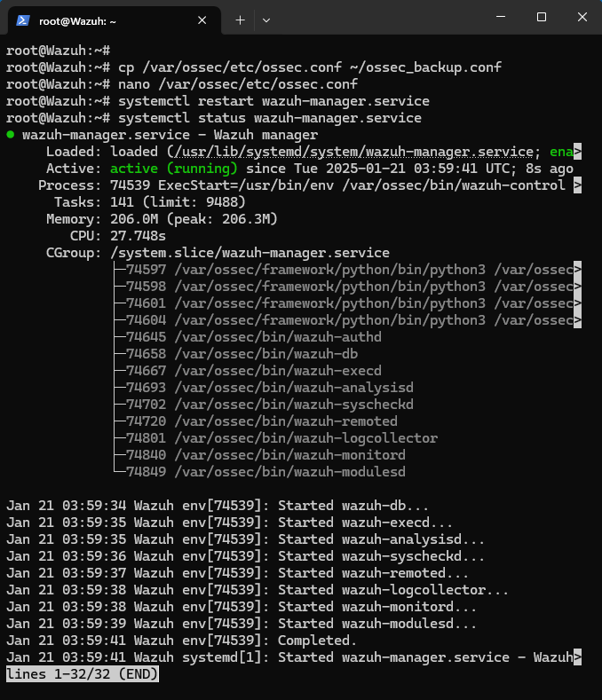Click the pager status line showing (END)

[x=83, y=674]
